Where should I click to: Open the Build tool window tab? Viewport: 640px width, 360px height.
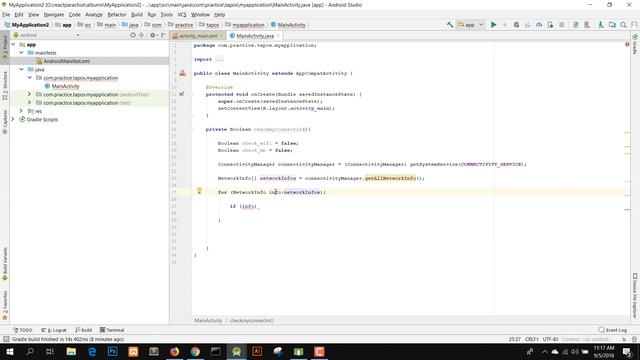point(84,330)
